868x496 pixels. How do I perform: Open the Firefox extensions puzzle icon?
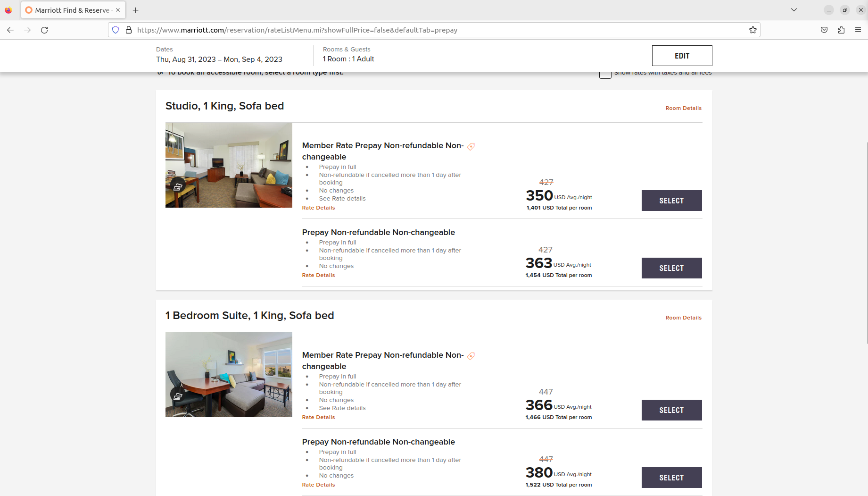842,30
